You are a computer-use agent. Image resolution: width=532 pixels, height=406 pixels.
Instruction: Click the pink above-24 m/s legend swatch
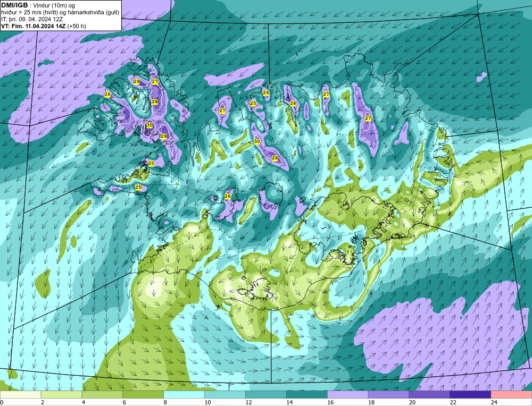(x=512, y=394)
